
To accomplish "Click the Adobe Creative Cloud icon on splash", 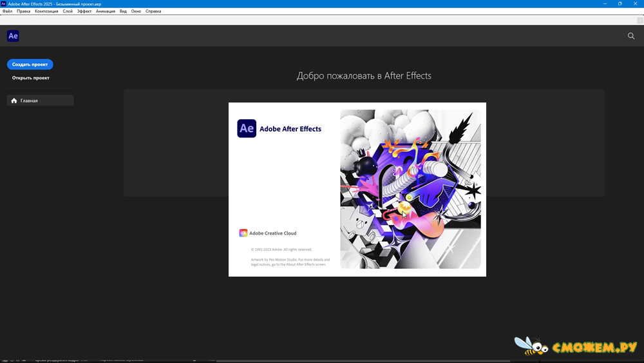I will [x=243, y=233].
